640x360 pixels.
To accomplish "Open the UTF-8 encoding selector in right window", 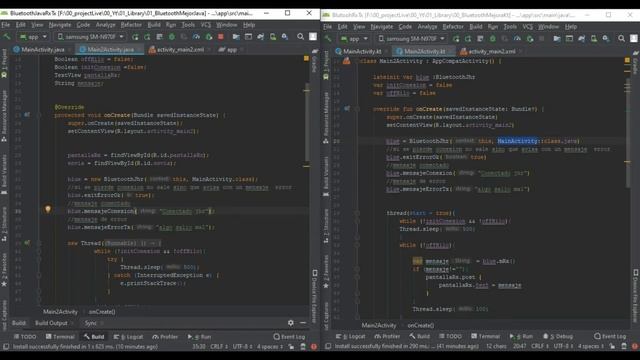I will click(563, 346).
